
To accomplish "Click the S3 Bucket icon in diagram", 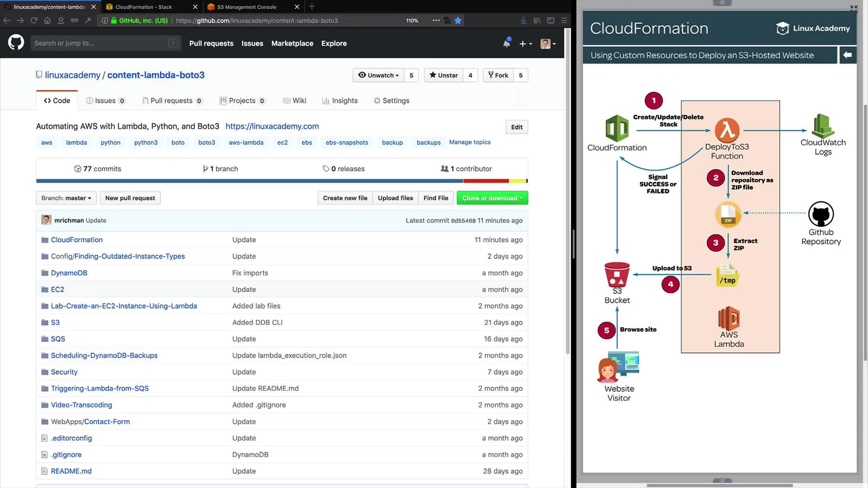I will click(x=617, y=274).
